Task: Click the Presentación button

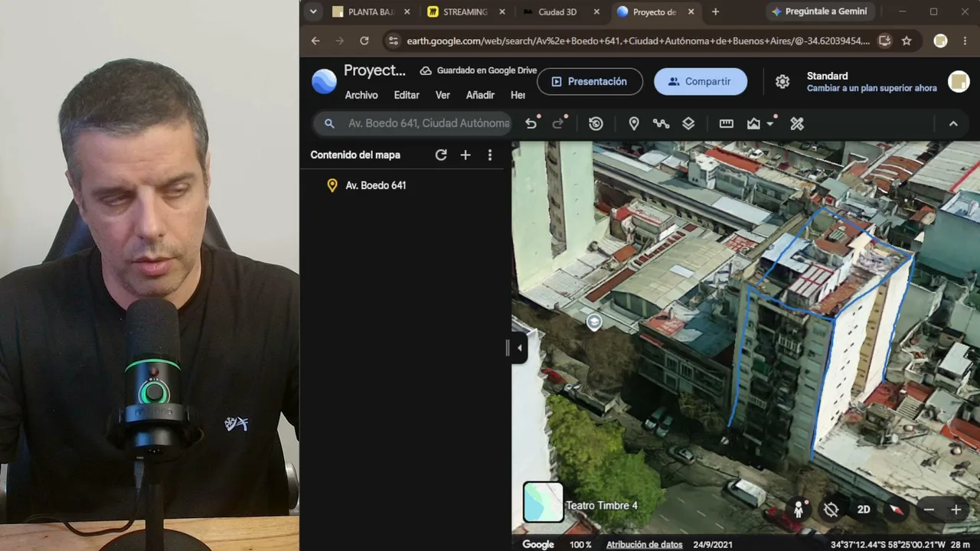Action: pos(590,81)
